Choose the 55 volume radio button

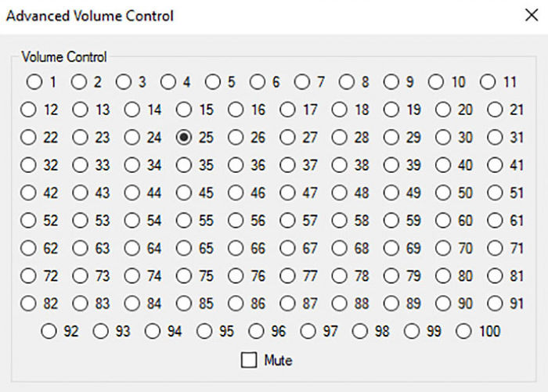pos(184,221)
